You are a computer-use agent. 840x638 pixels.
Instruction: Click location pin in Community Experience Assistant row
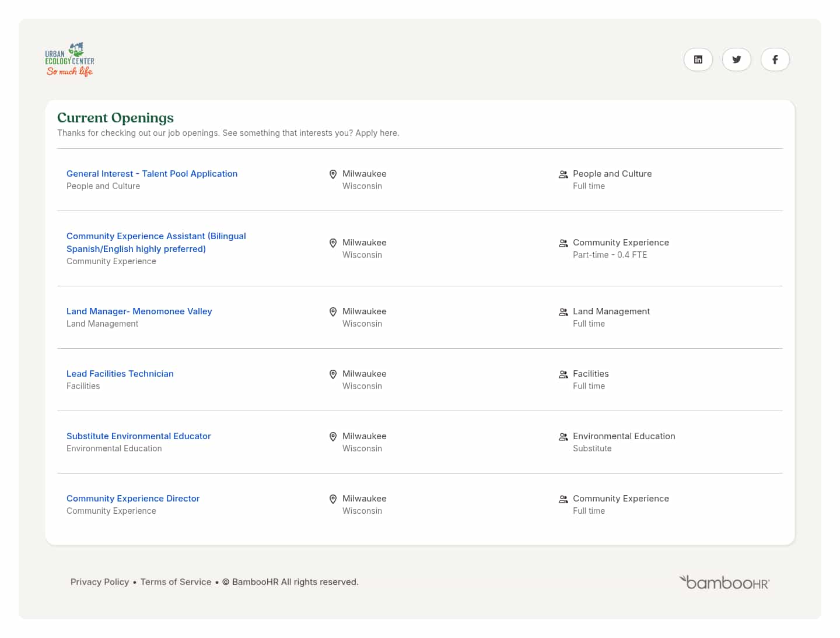[333, 243]
